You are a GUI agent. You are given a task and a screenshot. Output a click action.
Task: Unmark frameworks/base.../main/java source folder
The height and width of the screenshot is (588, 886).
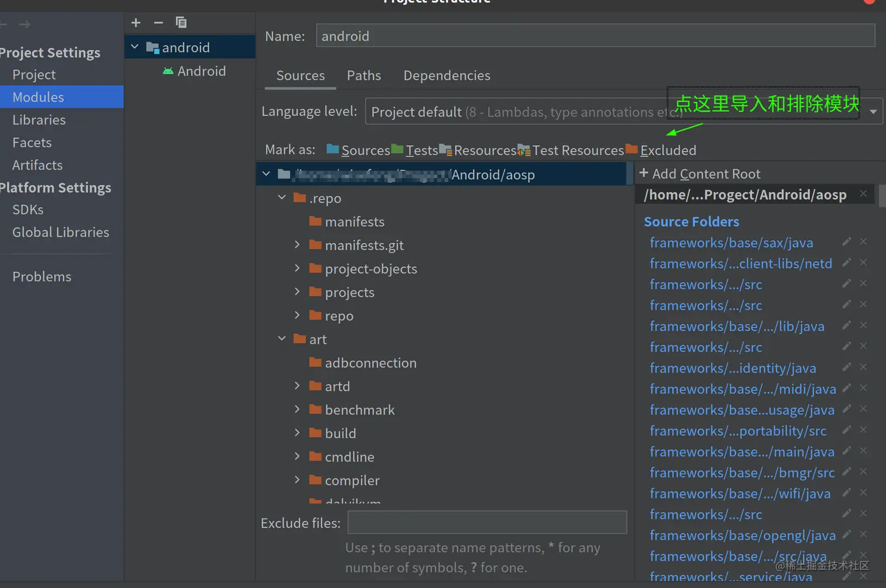tap(863, 451)
